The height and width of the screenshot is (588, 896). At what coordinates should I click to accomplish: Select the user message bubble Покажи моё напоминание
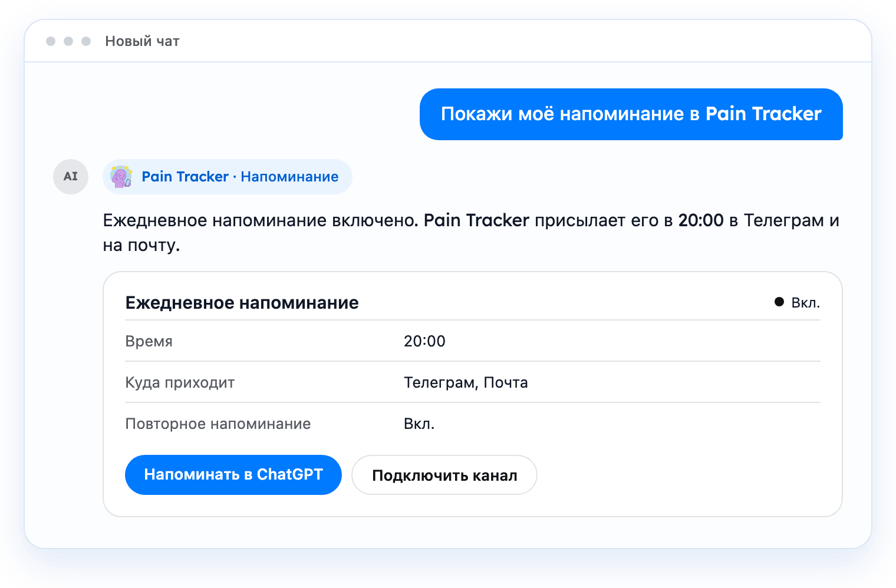pos(631,114)
